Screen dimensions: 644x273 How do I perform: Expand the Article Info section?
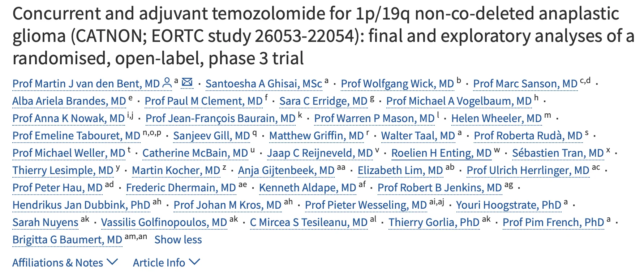click(166, 263)
